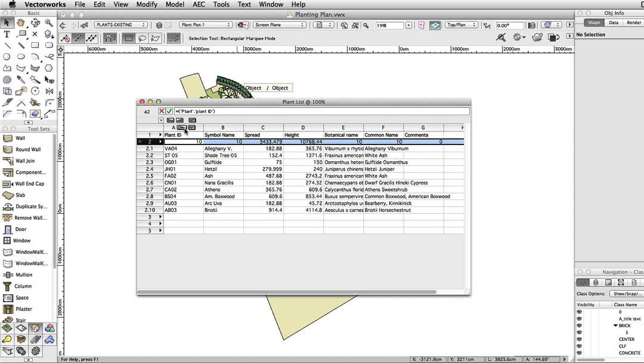Screen dimensions: 644x363
Task: Cancel formula with red X
Action: (162, 112)
